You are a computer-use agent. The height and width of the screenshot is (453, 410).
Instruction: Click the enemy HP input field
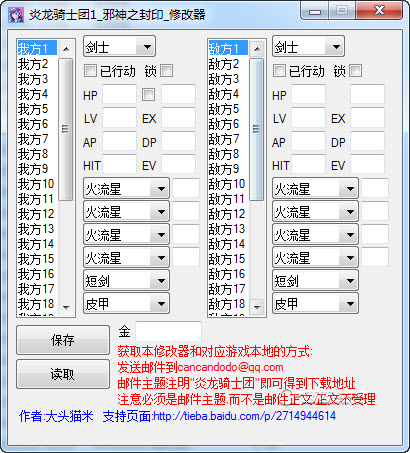click(308, 94)
